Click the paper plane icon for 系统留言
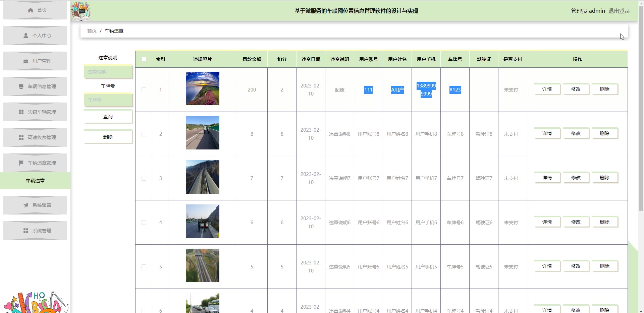 [x=26, y=205]
